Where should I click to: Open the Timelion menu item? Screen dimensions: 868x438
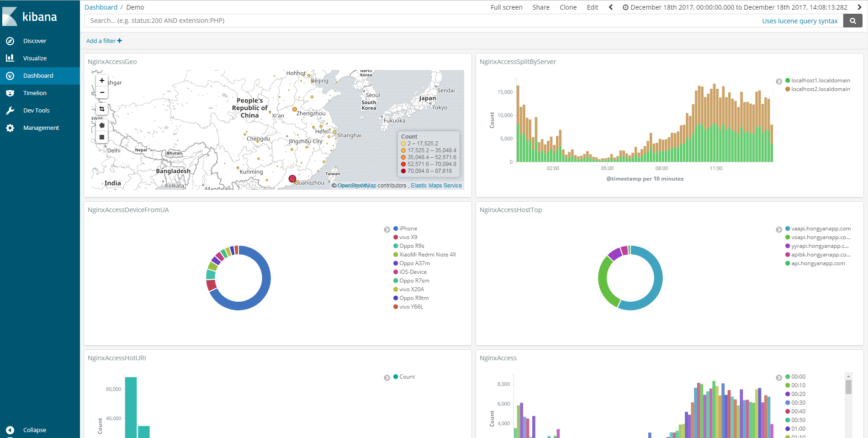(40, 93)
